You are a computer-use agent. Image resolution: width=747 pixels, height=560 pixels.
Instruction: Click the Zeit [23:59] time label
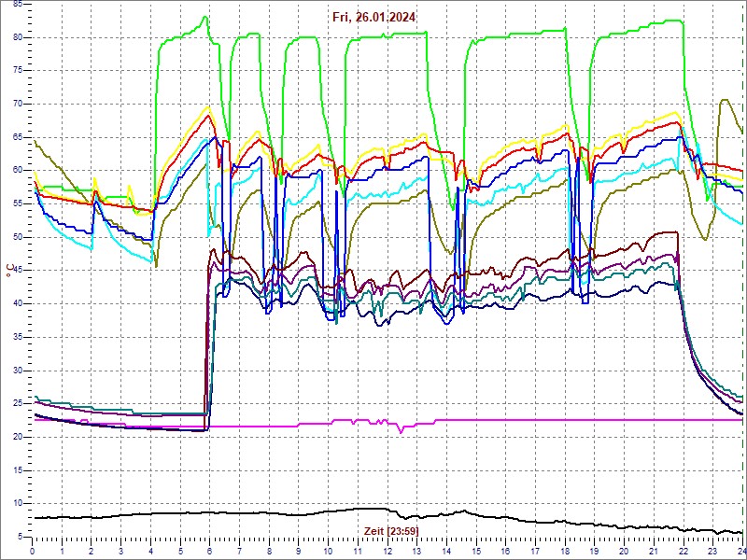pyautogui.click(x=391, y=530)
